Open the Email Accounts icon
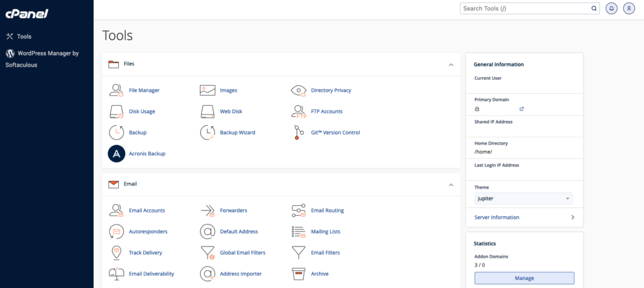 point(116,211)
